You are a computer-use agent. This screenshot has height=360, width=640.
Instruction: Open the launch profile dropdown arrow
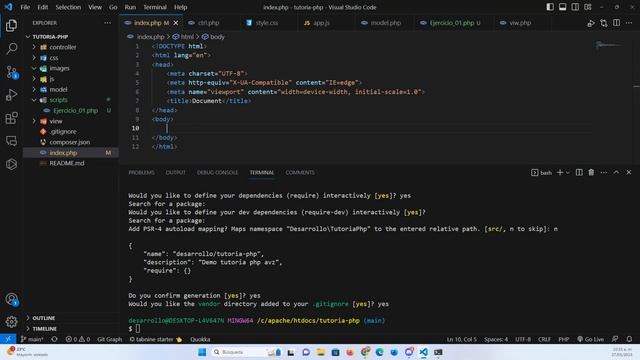567,173
